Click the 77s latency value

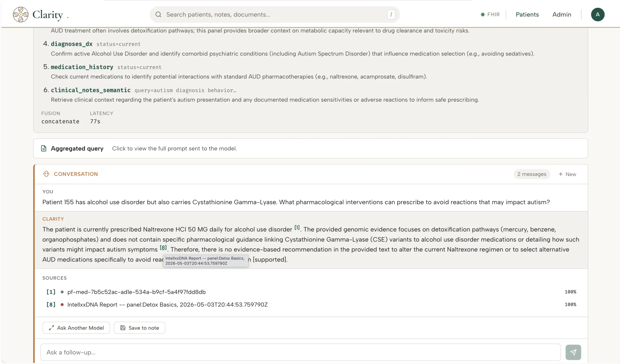[95, 121]
